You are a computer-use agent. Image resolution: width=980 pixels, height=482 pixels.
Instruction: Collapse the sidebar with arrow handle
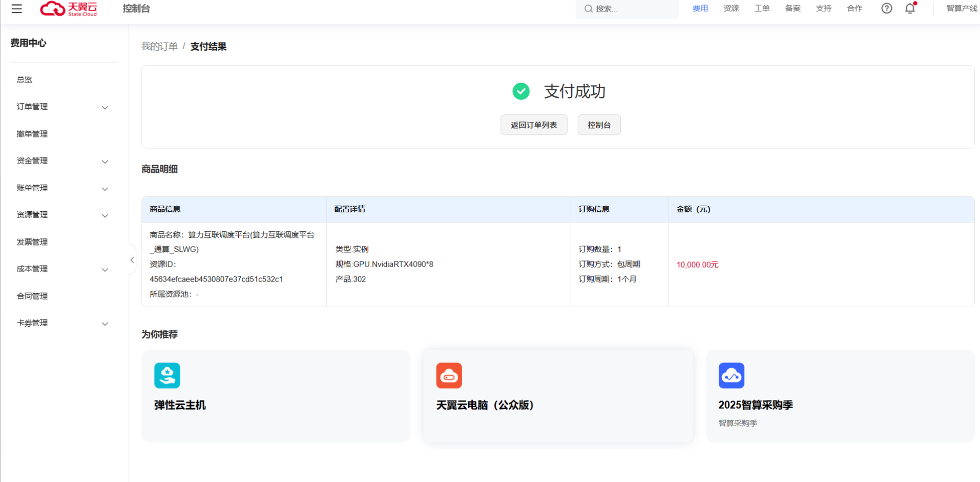tap(132, 260)
